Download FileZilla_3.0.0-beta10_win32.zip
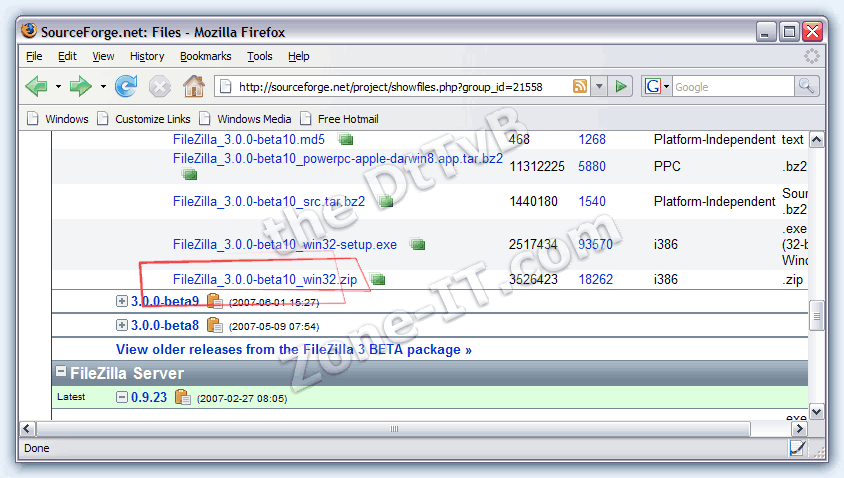 265,279
